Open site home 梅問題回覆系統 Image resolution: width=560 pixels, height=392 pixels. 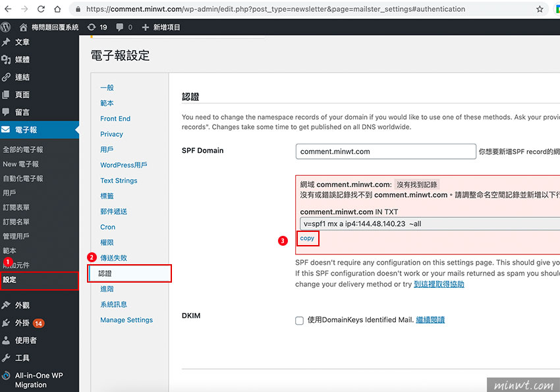[49, 27]
